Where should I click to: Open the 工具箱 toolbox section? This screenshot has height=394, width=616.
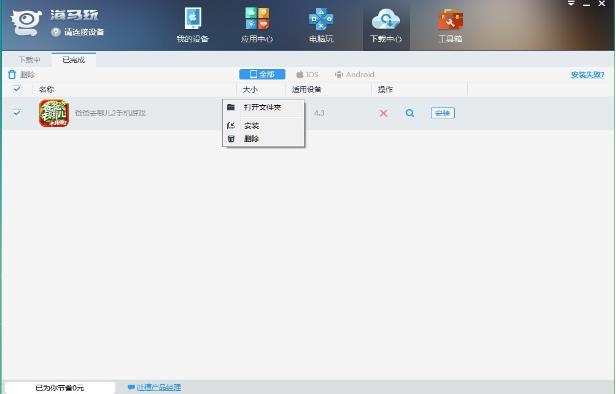450,24
